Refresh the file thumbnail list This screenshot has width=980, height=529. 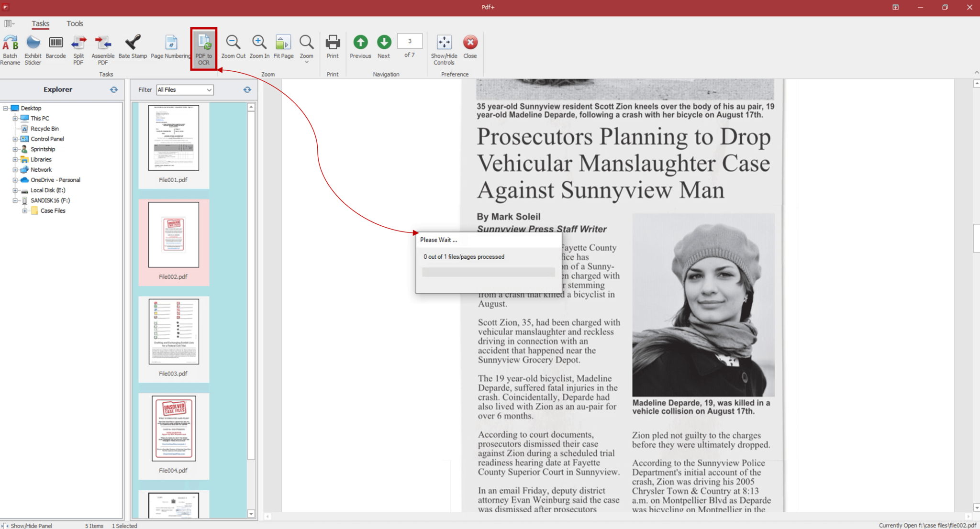247,89
